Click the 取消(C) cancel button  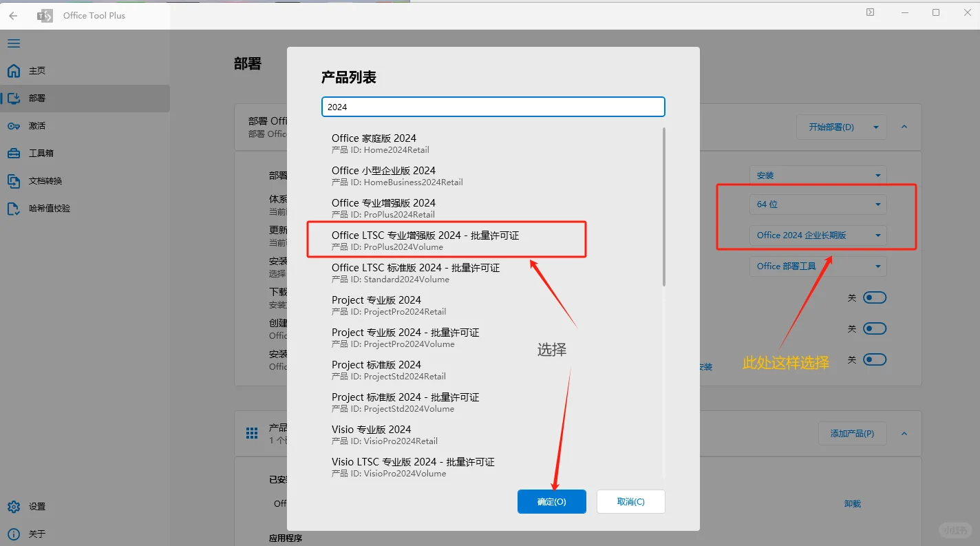click(630, 501)
